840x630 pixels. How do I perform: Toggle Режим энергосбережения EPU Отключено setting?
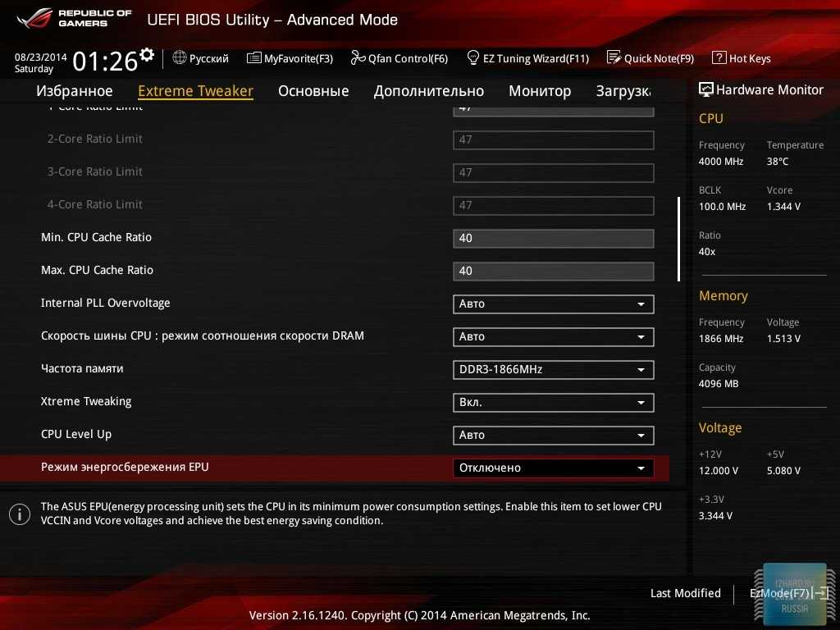pos(553,468)
